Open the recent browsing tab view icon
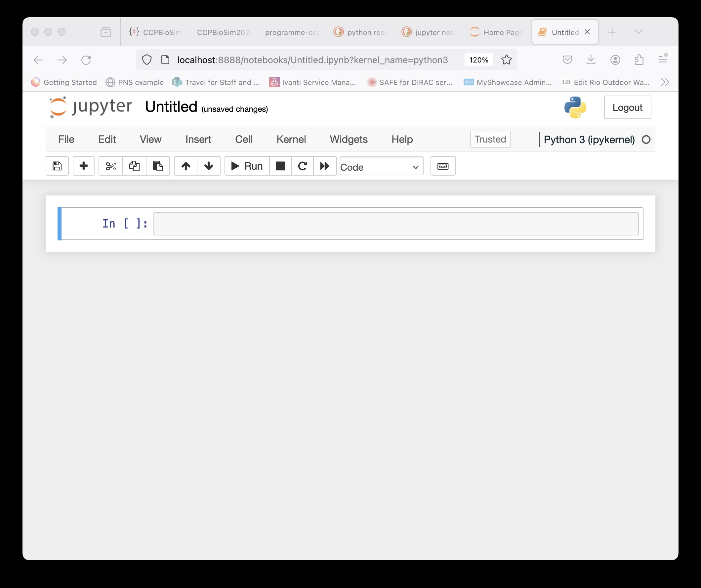The image size is (701, 588). pos(106,32)
